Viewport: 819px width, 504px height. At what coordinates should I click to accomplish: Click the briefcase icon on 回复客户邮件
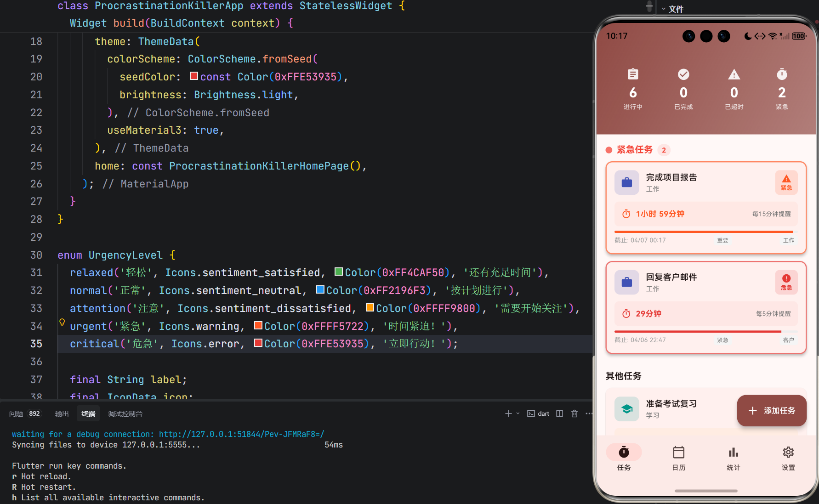(x=627, y=282)
